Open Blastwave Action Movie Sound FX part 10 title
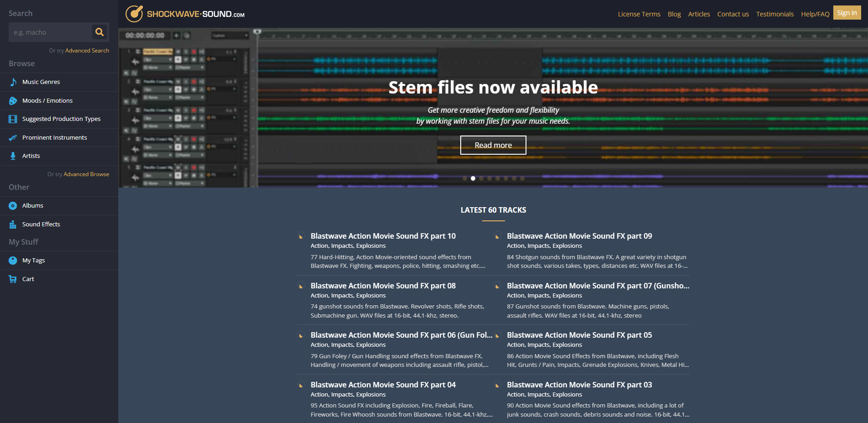 [383, 236]
